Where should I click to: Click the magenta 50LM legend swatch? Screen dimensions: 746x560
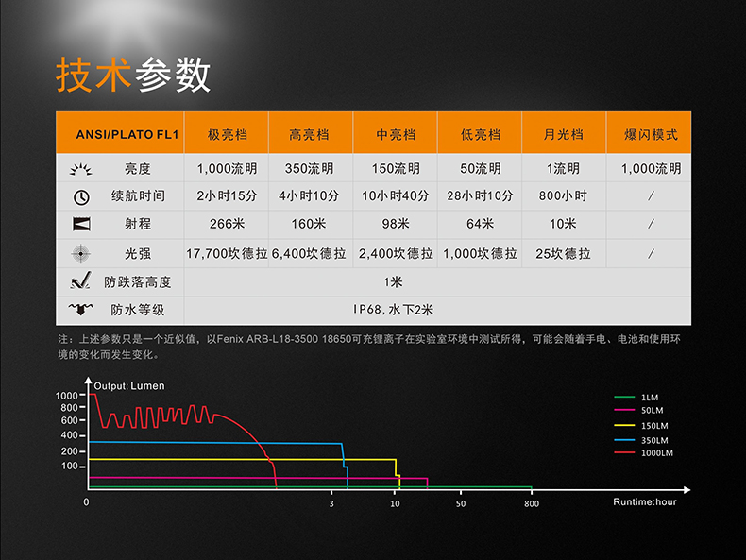pyautogui.click(x=623, y=411)
